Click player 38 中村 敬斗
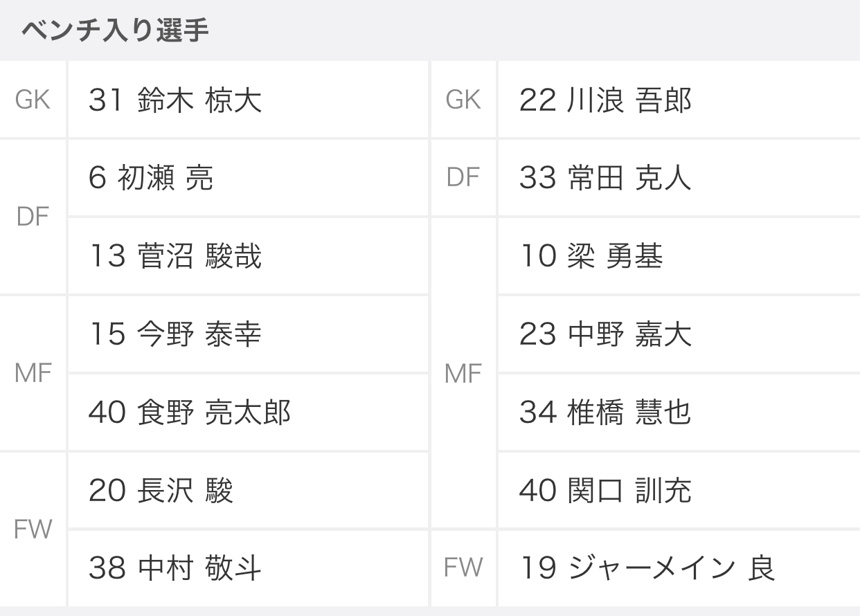The image size is (860, 616). tap(175, 569)
